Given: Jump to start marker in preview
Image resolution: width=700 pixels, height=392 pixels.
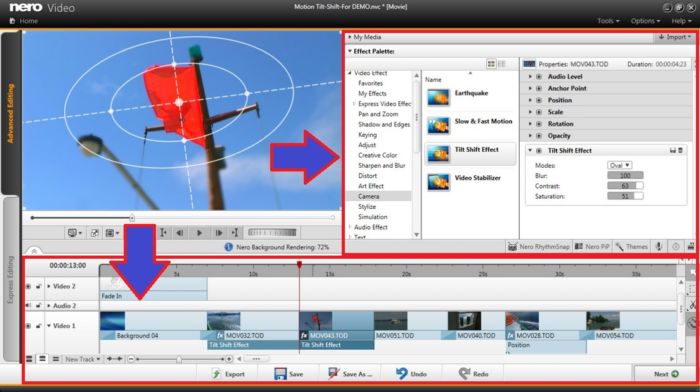Looking at the screenshot, I should coord(163,233).
